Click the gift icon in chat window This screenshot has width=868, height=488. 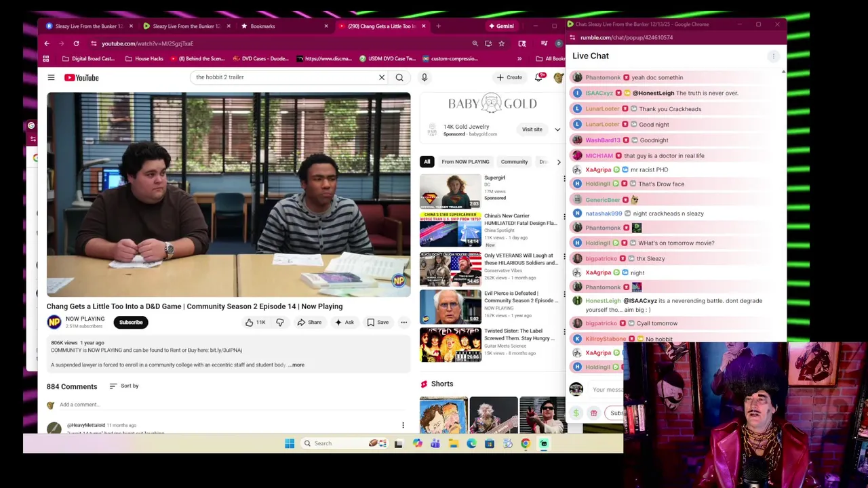pyautogui.click(x=593, y=413)
